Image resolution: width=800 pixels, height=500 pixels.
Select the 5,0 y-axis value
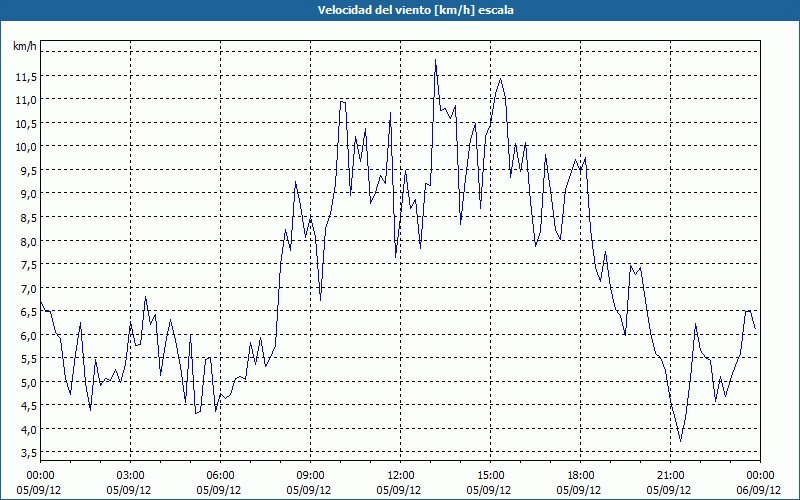(x=28, y=382)
